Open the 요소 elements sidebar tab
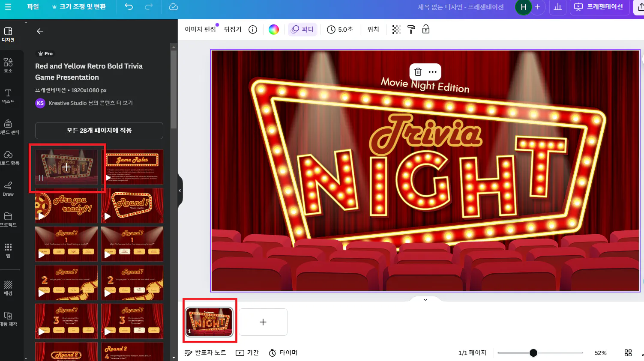The image size is (644, 361). (8, 66)
